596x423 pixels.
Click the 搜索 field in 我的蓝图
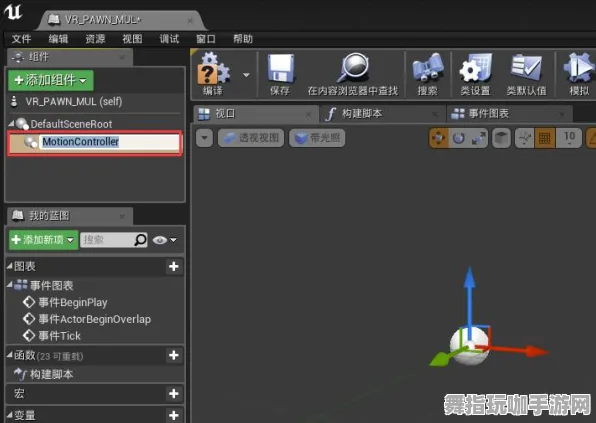[108, 240]
